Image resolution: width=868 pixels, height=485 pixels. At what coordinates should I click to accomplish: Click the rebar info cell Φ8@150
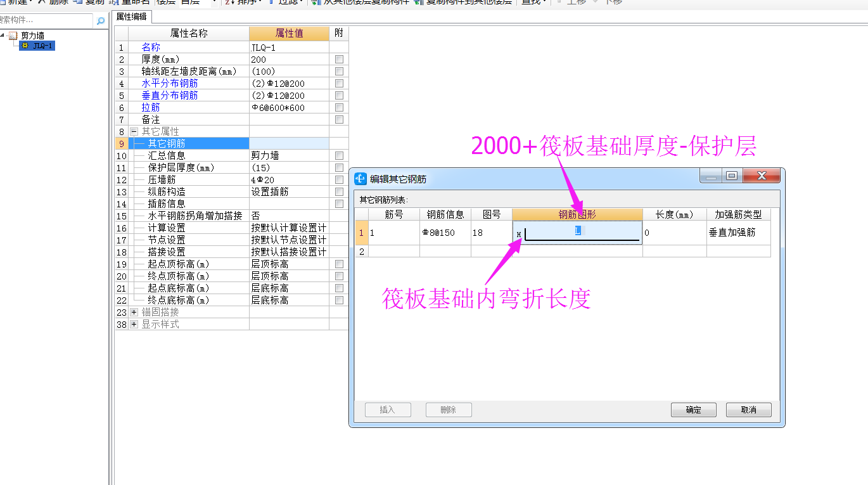445,233
